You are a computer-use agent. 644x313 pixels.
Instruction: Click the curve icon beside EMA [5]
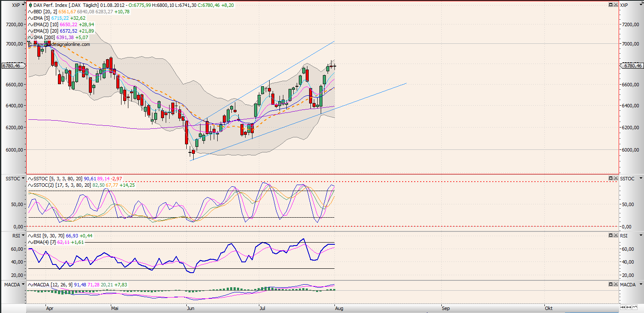pos(30,18)
